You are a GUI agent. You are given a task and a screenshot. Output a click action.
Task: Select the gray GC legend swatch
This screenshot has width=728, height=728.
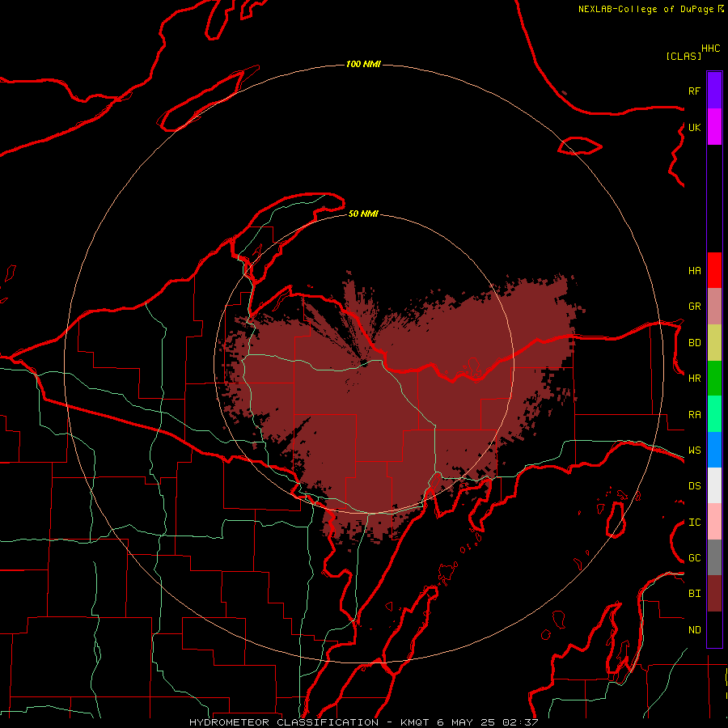point(714,557)
